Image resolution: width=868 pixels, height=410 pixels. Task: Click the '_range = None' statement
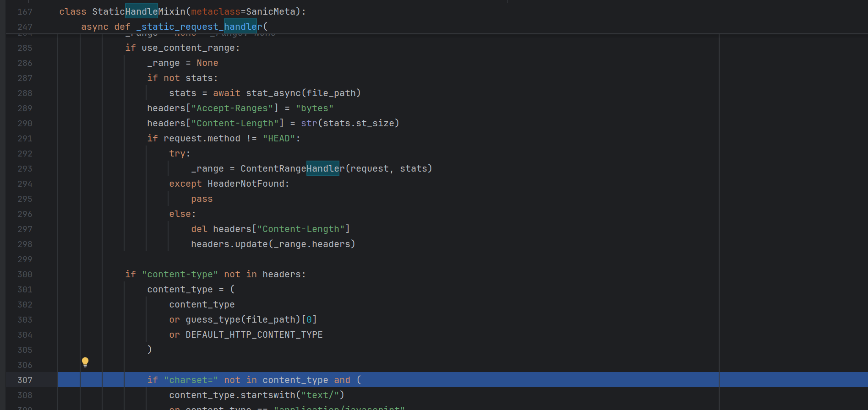click(182, 63)
